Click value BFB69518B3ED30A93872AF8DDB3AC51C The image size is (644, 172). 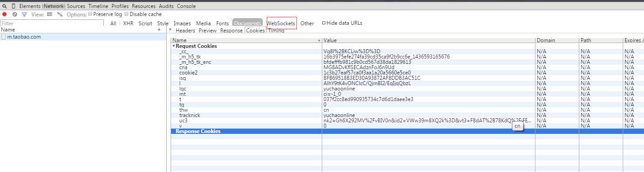click(372, 78)
